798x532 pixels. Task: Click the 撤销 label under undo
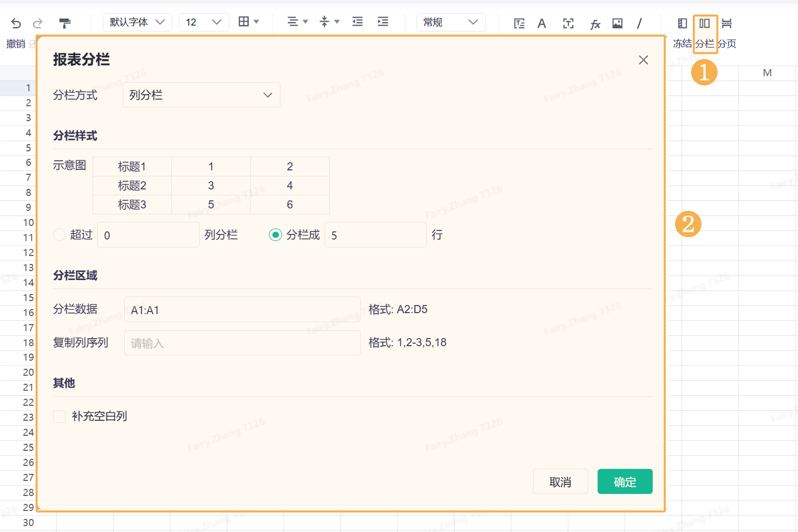16,44
